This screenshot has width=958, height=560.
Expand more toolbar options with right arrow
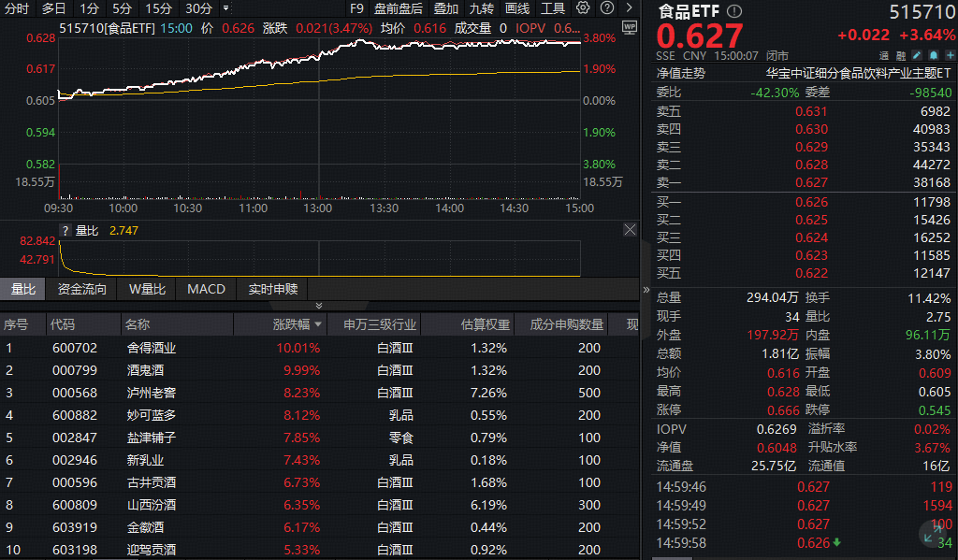click(x=629, y=8)
